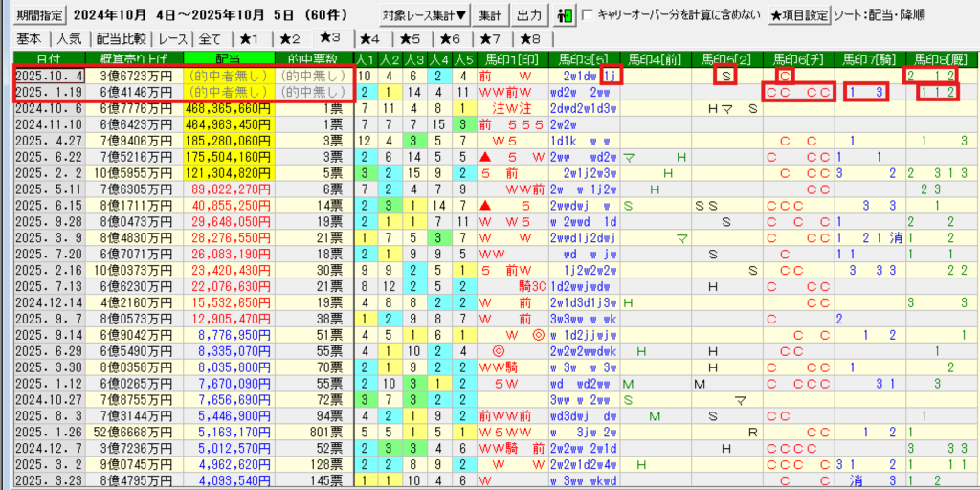Select the 2024.10. 6 date row cell

(47, 109)
